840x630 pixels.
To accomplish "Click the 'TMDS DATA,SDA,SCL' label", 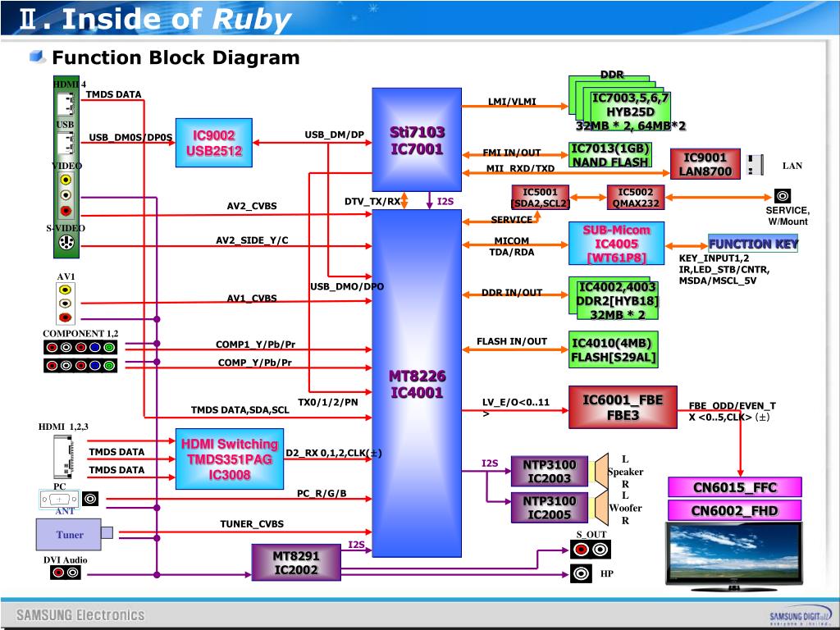I will [x=240, y=410].
